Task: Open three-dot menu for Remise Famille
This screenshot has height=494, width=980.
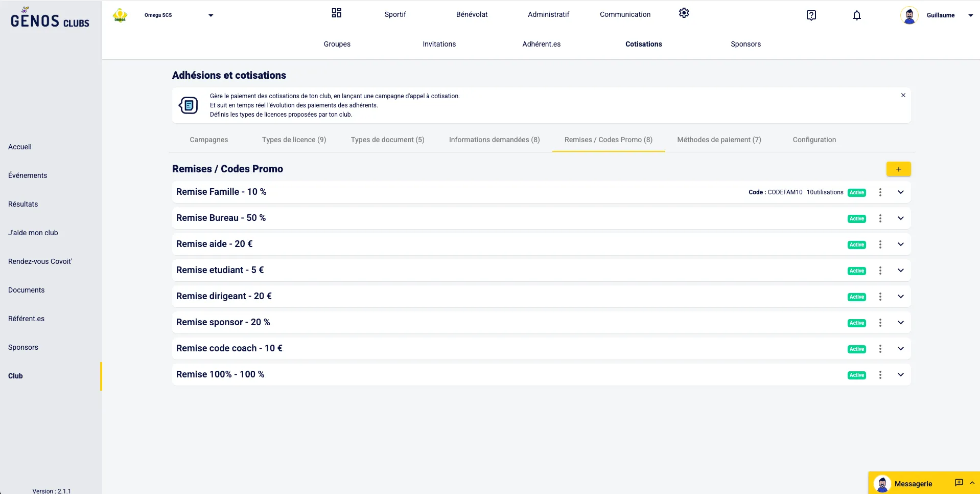Action: (880, 192)
